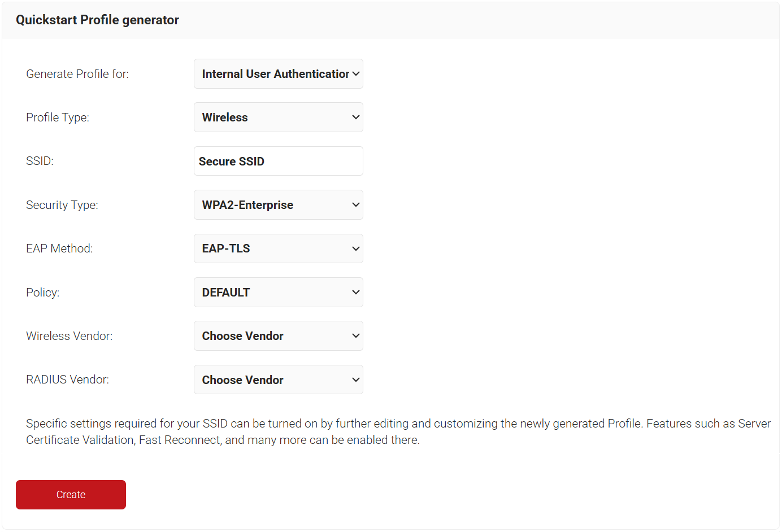Click the "Profile Type:" label
This screenshot has height=532, width=782.
(x=58, y=117)
